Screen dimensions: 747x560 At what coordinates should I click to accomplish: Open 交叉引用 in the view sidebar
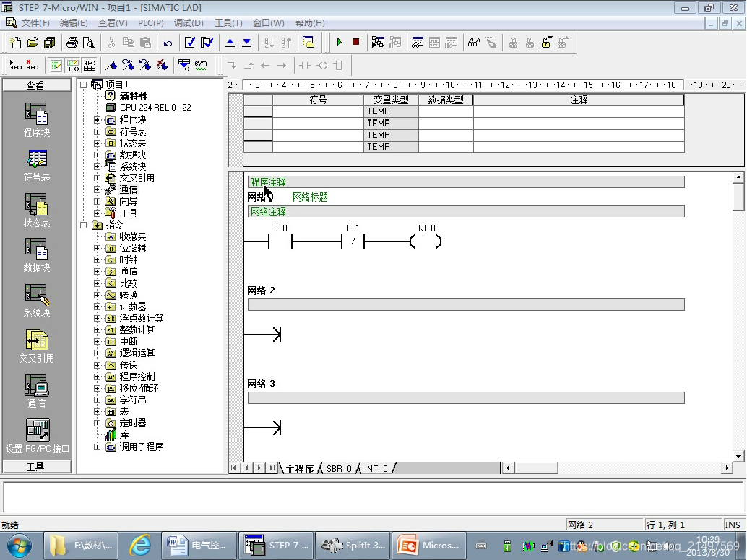(37, 346)
